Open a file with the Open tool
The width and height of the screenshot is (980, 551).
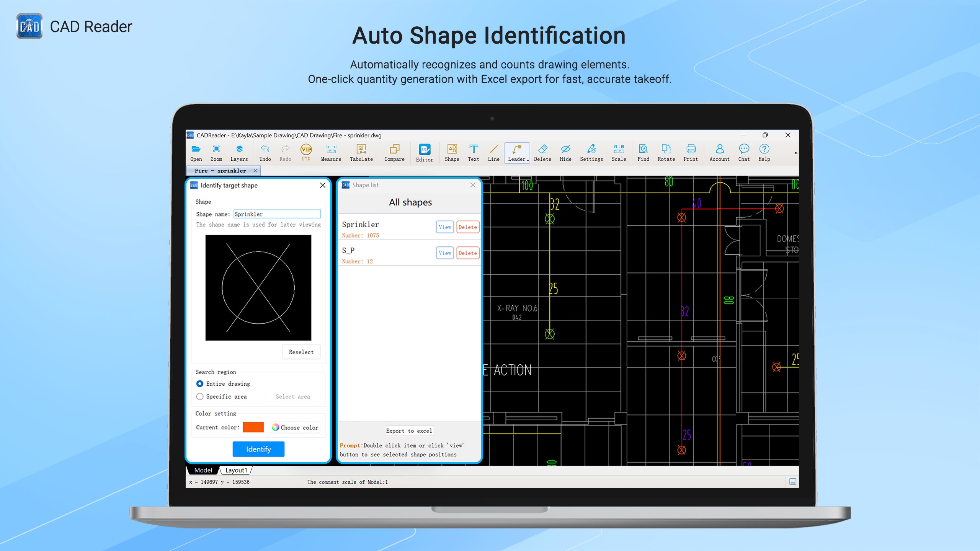196,153
